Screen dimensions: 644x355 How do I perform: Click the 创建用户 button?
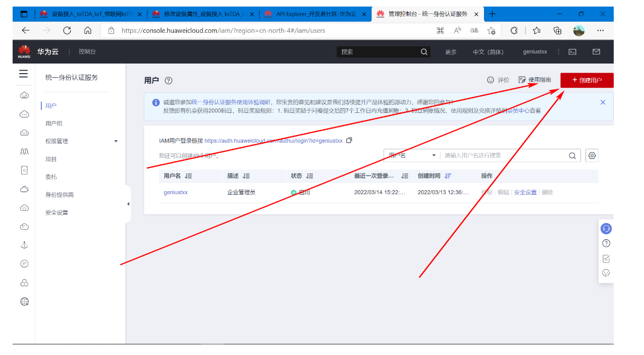coord(587,80)
